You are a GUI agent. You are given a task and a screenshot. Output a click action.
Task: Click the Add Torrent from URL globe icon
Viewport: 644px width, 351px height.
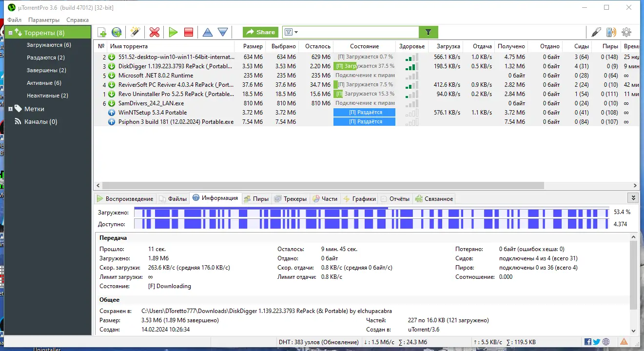coord(117,32)
